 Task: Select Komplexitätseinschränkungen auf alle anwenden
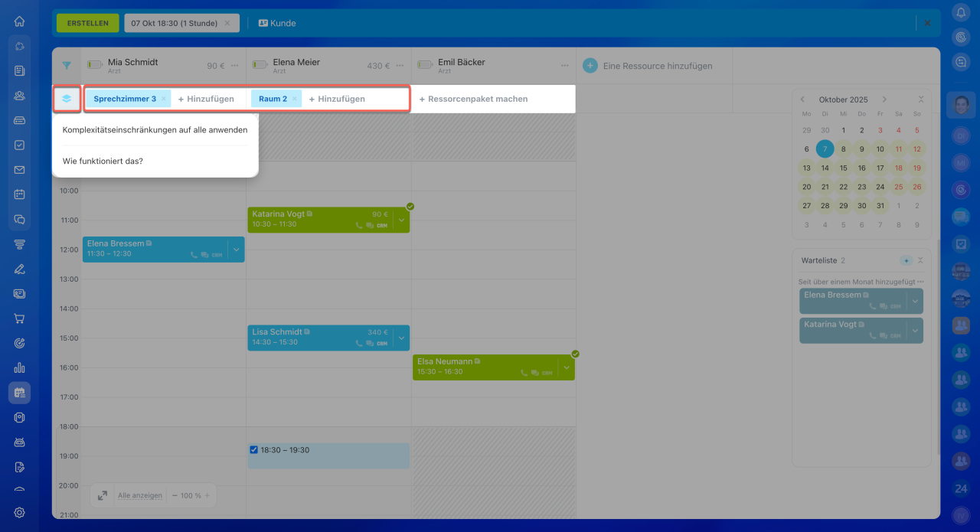[x=155, y=130]
